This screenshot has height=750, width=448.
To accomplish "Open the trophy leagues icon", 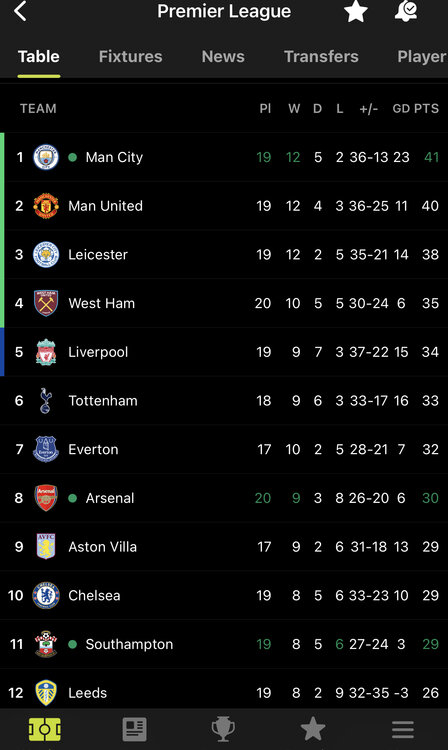I will (x=223, y=729).
